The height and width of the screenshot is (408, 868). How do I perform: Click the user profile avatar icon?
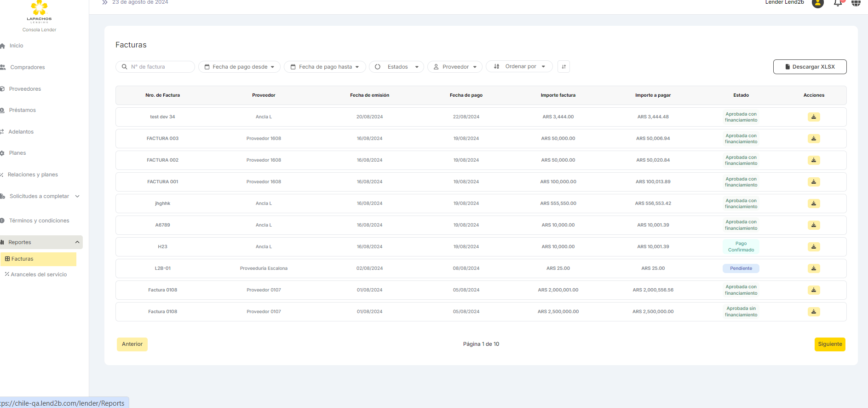[x=817, y=3]
